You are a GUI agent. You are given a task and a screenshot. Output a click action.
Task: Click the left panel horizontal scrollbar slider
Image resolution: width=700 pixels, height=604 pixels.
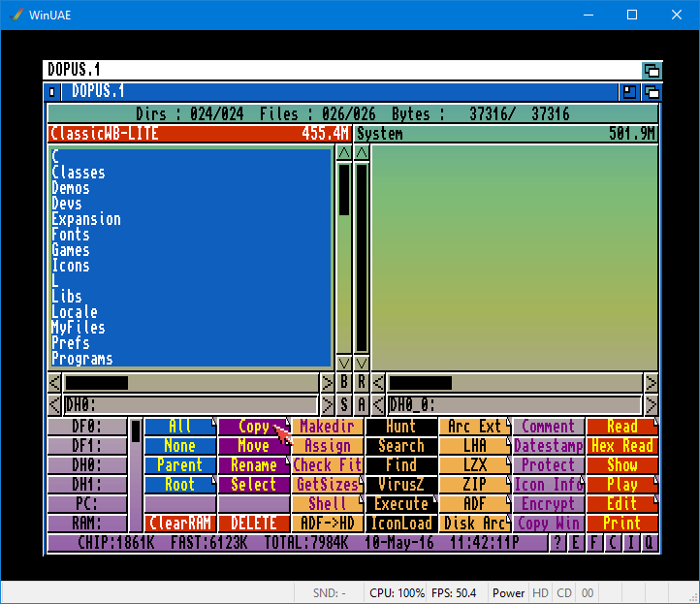click(x=97, y=383)
